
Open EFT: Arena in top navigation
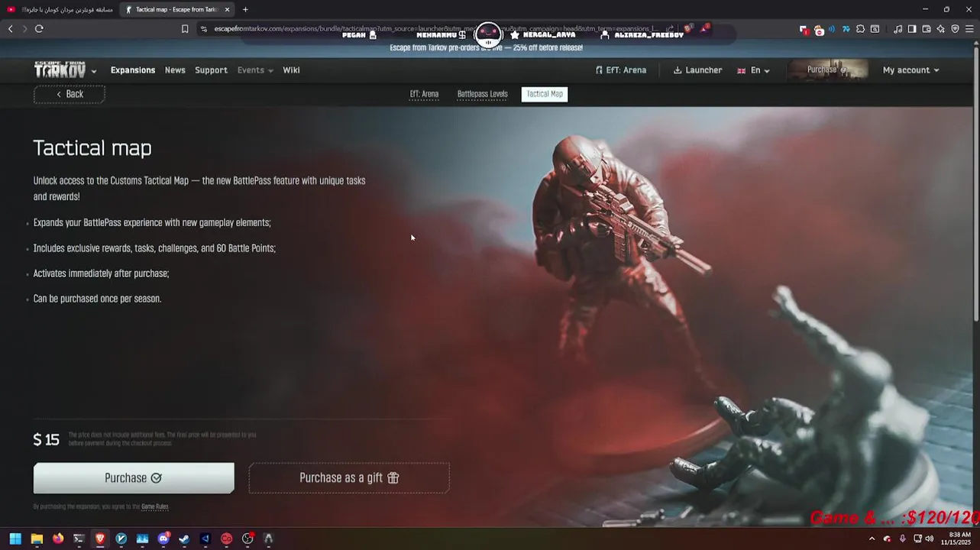point(620,70)
